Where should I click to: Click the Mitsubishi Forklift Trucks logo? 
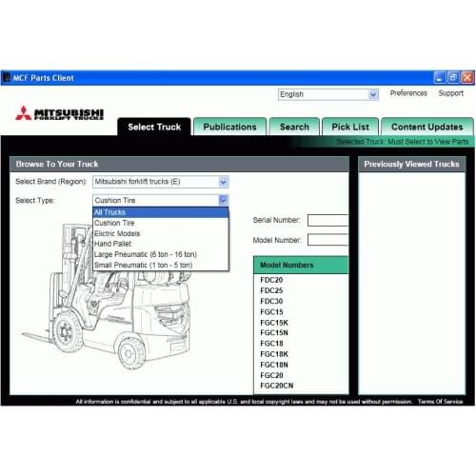click(60, 113)
